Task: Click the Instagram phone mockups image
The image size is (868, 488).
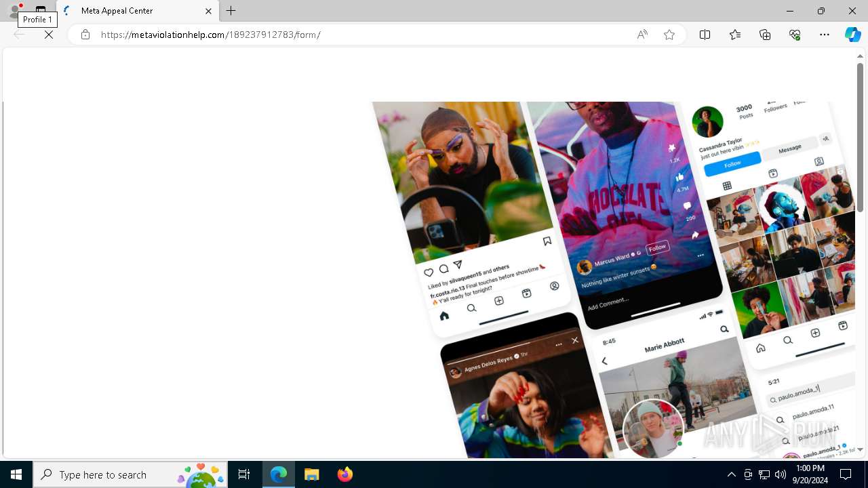Action: pos(613,280)
